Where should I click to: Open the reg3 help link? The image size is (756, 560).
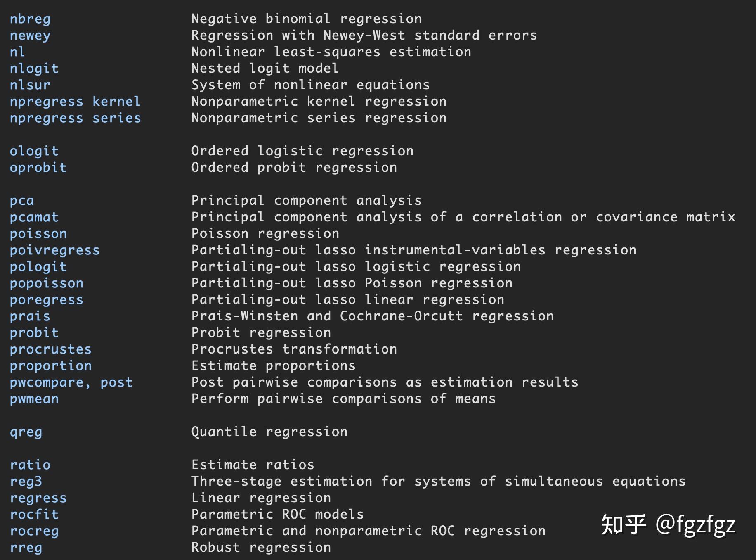coord(26,482)
